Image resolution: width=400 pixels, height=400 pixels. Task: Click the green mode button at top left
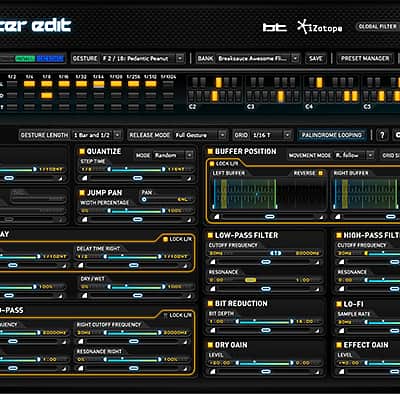(25, 59)
